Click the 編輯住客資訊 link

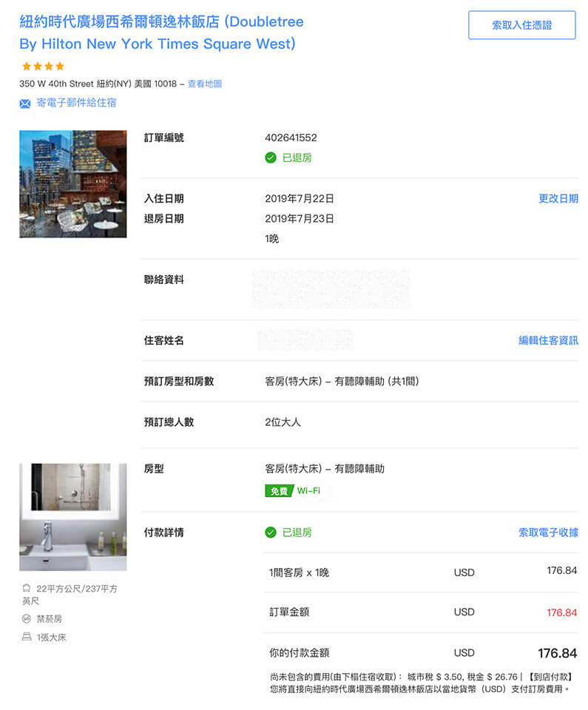[548, 340]
